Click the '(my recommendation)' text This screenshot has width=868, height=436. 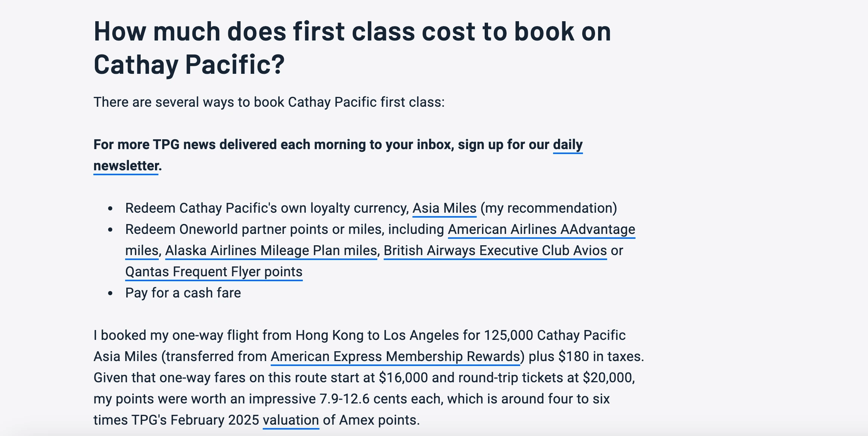coord(549,208)
